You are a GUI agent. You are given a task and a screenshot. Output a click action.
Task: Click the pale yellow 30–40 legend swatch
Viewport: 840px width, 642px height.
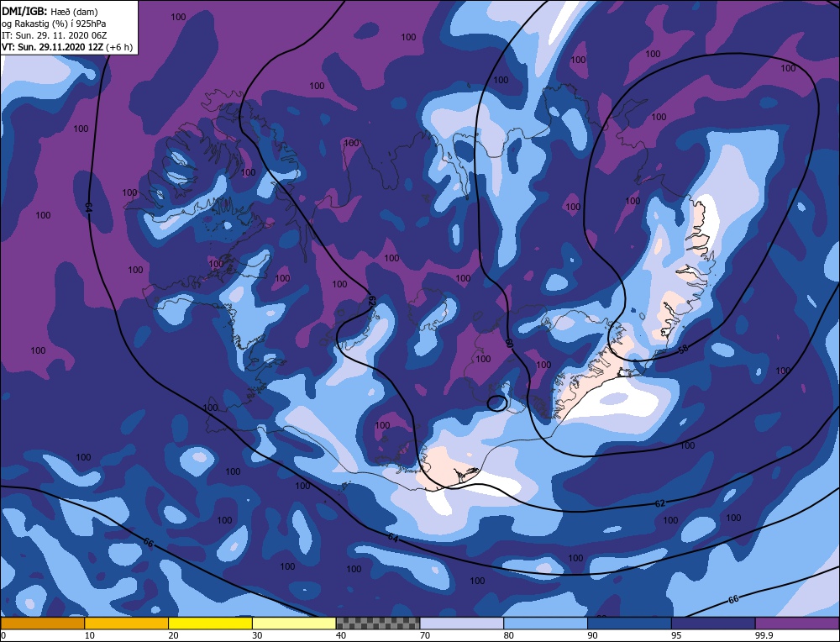(x=294, y=623)
